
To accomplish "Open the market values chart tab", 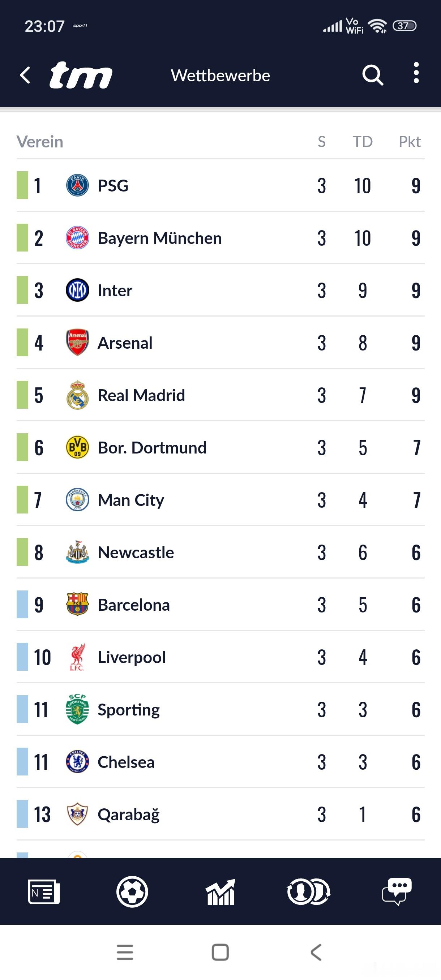I will point(220,891).
